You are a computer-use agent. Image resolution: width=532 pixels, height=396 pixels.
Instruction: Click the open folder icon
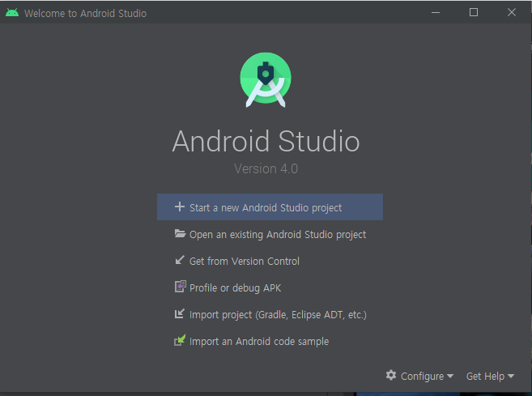click(180, 233)
